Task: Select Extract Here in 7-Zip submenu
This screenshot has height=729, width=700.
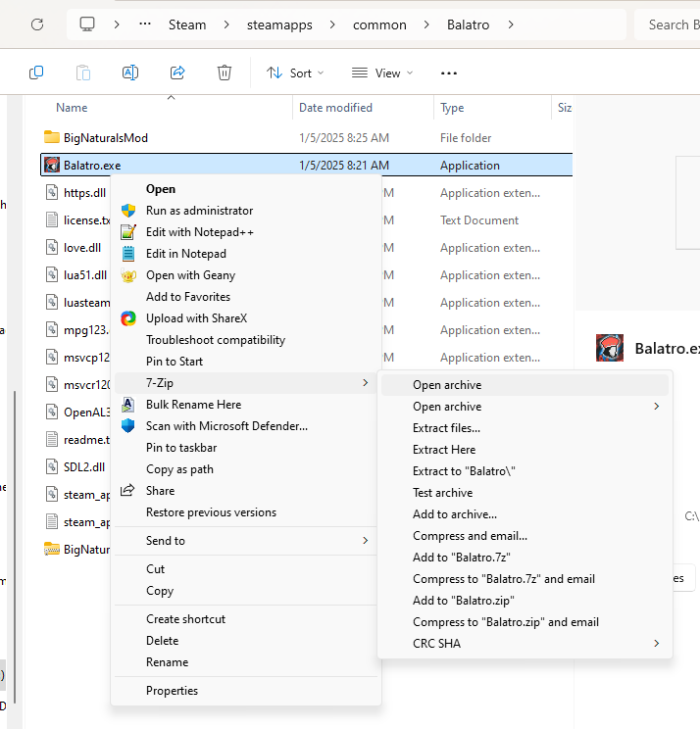Action: point(525,450)
